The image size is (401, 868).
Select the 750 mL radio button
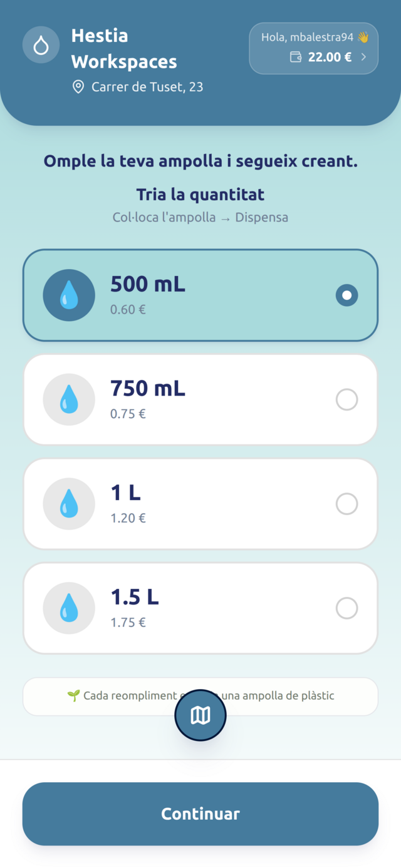click(x=347, y=399)
